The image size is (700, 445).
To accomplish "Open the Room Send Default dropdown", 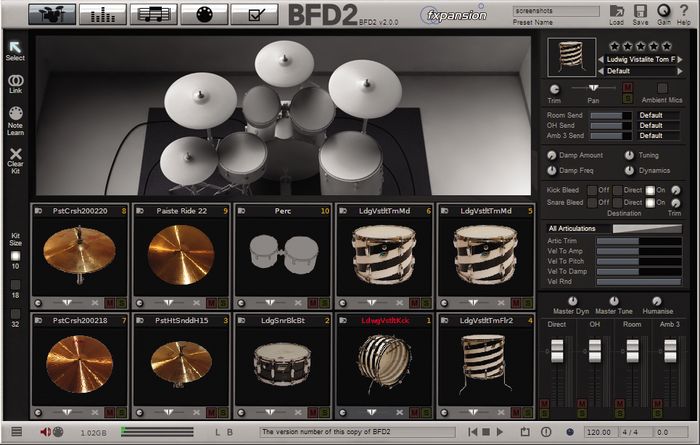I will [x=664, y=114].
